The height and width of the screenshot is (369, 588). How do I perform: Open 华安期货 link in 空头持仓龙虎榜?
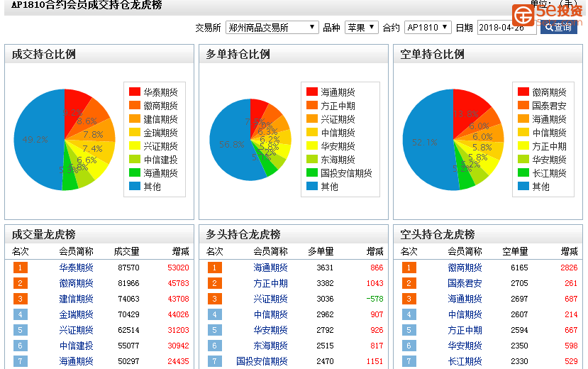pyautogui.click(x=465, y=346)
